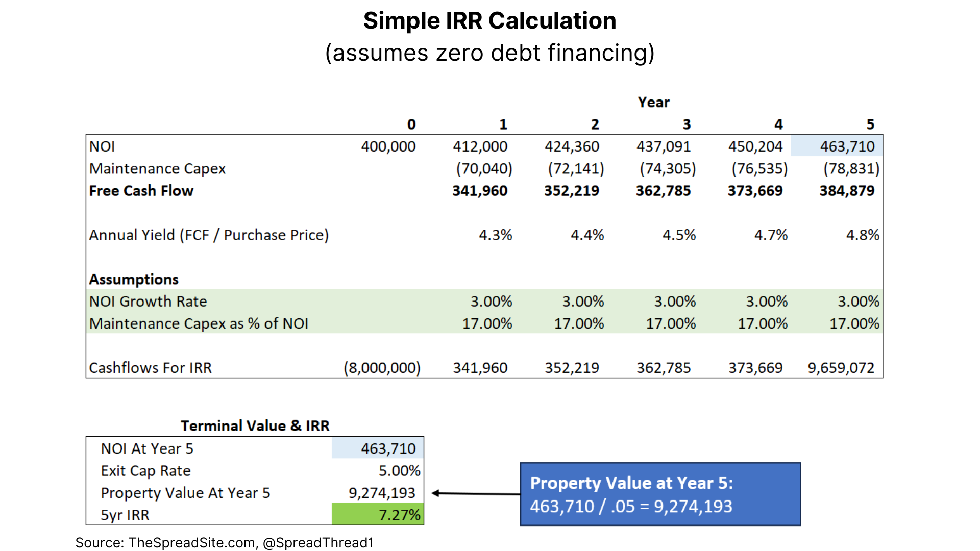Select the Year 5 NOI cell 463,710

pyautogui.click(x=837, y=146)
